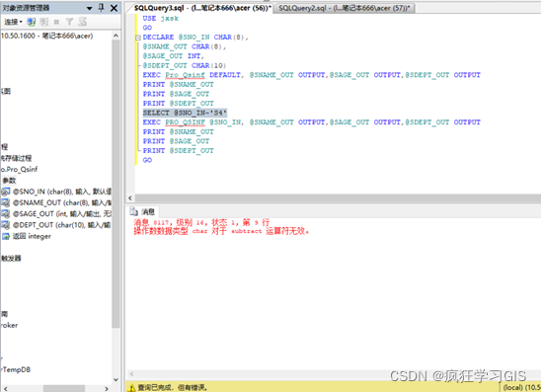Click the Object Explorer scroll up arrow
The height and width of the screenshot is (392, 541).
click(116, 36)
